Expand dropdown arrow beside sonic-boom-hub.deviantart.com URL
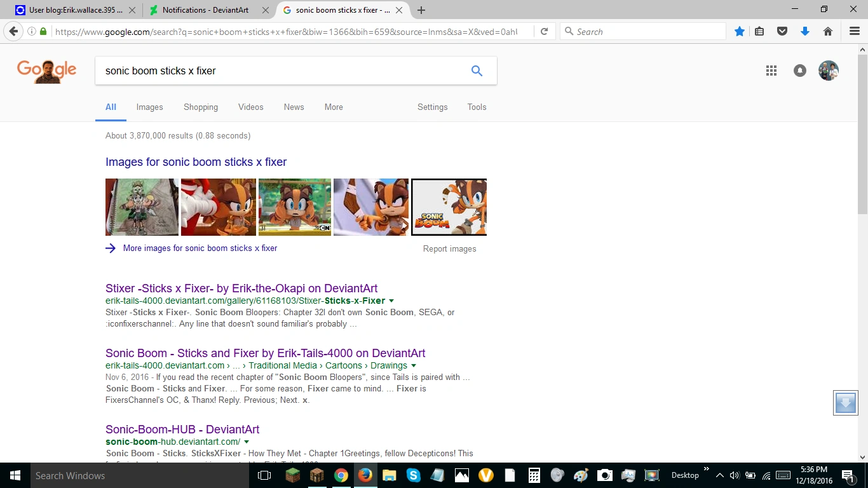The image size is (868, 488). [247, 442]
